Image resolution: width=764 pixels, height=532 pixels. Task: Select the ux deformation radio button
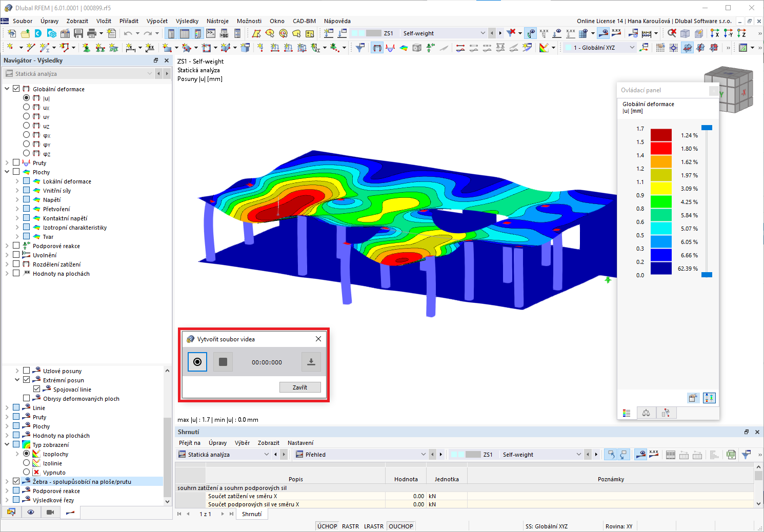click(26, 107)
